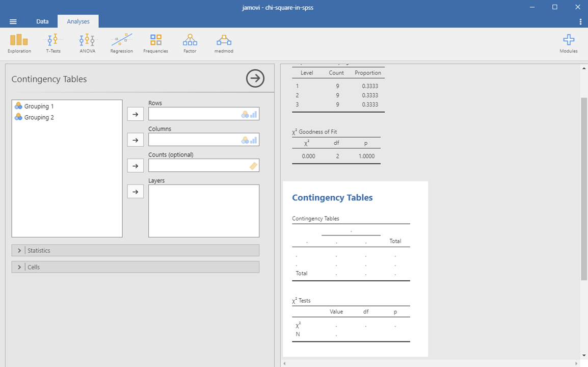Open the Frequencies analyses menu
588x367 pixels.
tap(155, 43)
